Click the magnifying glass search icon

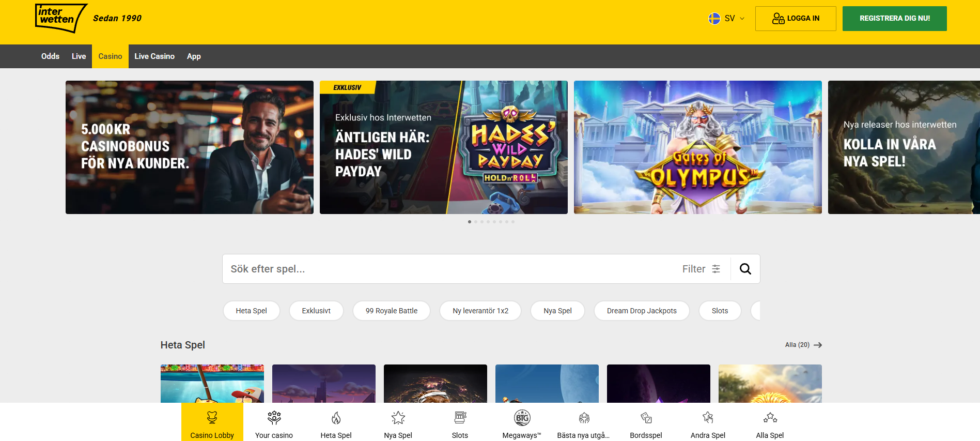tap(745, 269)
